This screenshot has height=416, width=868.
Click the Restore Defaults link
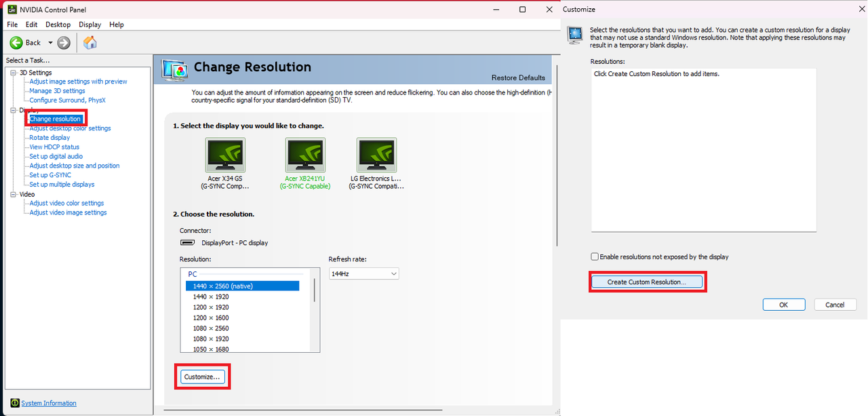pos(518,77)
